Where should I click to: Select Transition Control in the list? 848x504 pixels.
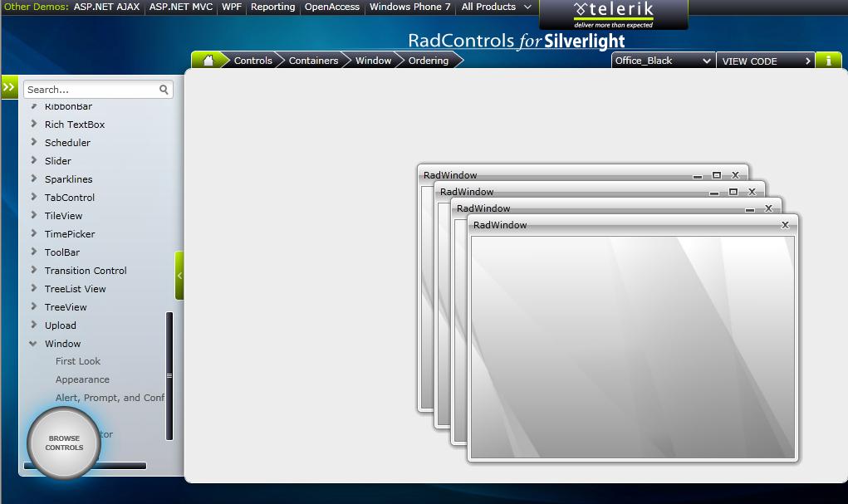[x=86, y=271]
